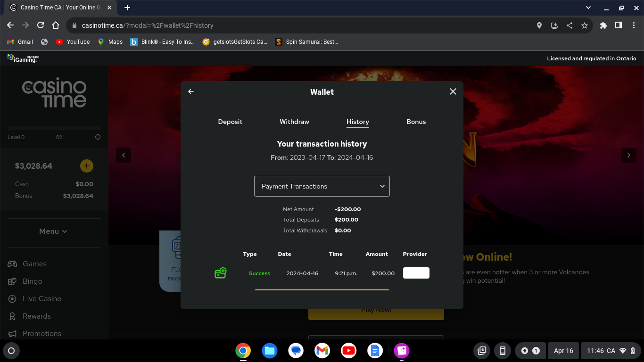Open Games from the sidebar controller icon
Screen dimensions: 644x362
click(x=12, y=264)
